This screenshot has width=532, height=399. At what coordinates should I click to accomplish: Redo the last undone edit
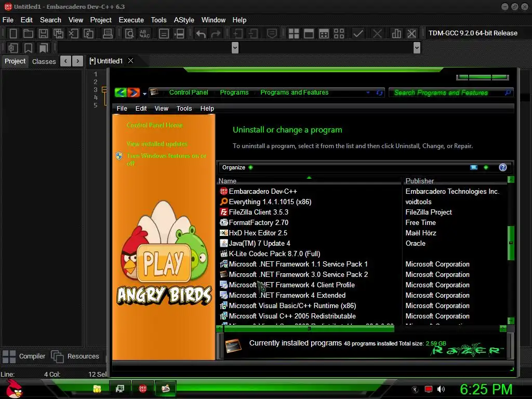point(216,33)
